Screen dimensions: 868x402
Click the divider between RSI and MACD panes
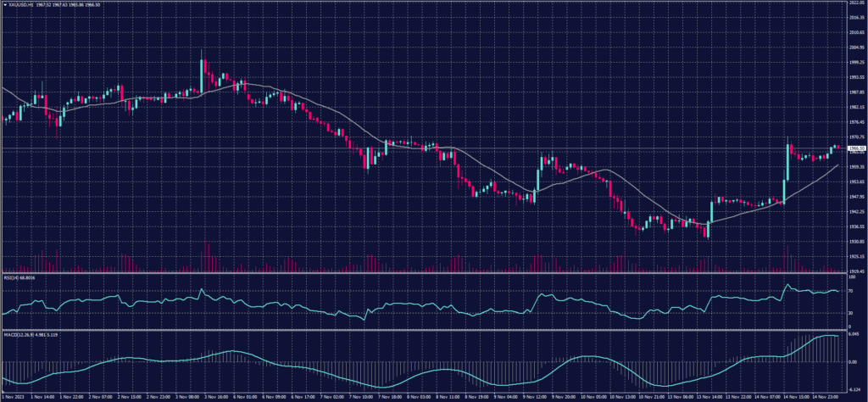[x=424, y=329]
